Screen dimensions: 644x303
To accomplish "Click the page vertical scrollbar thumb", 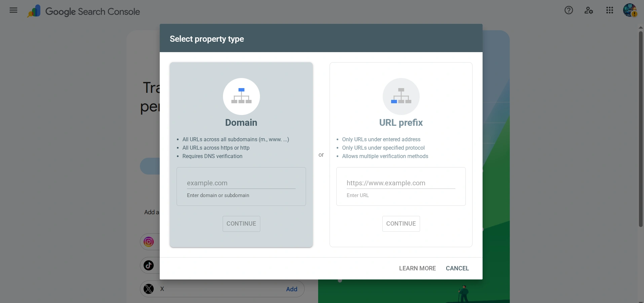I will coord(641,129).
